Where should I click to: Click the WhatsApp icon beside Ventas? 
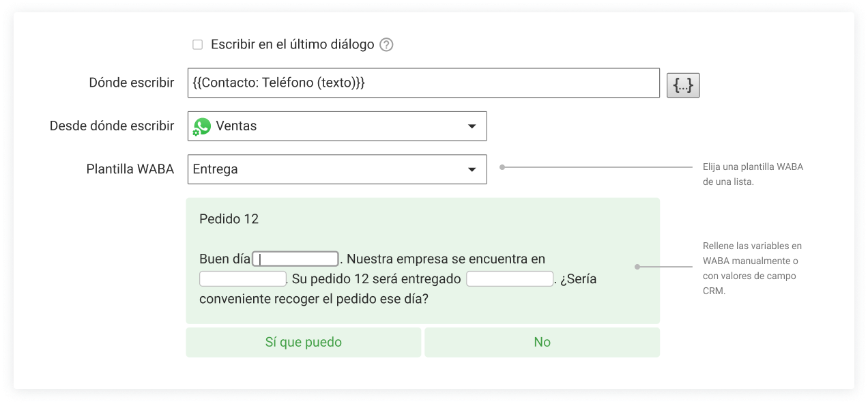coord(202,126)
